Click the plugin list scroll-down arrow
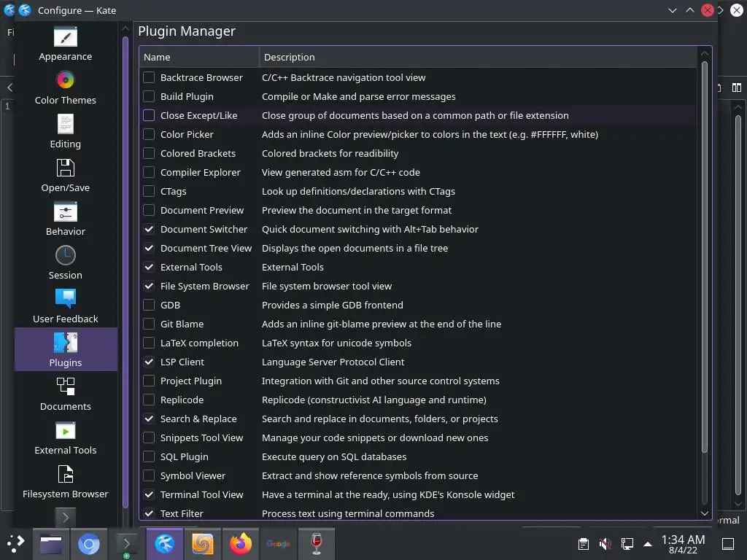This screenshot has height=560, width=747. pyautogui.click(x=705, y=513)
